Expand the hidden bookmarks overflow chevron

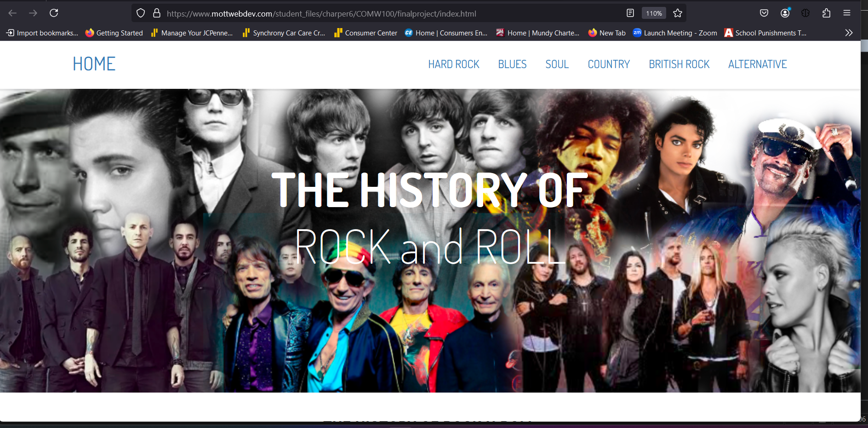tap(849, 33)
